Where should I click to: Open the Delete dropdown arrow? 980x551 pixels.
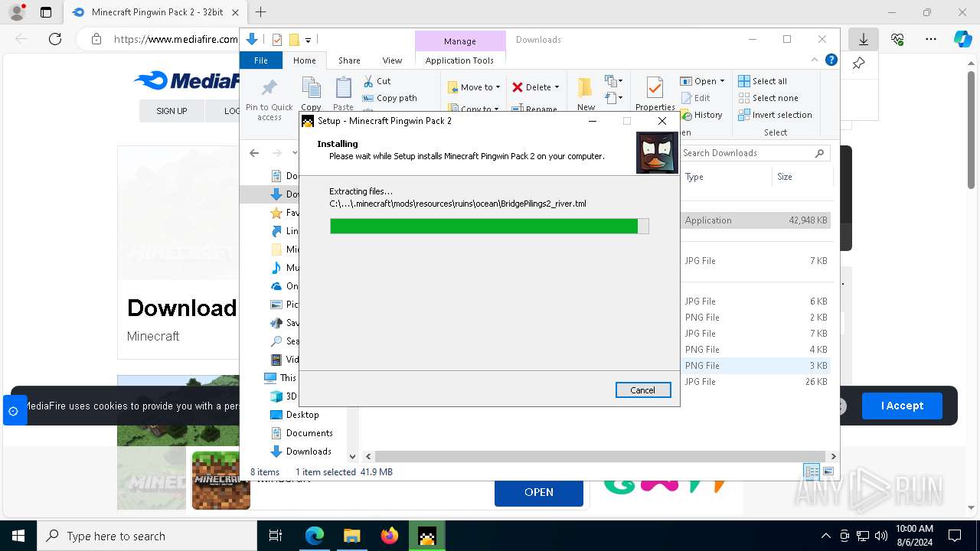pos(557,87)
